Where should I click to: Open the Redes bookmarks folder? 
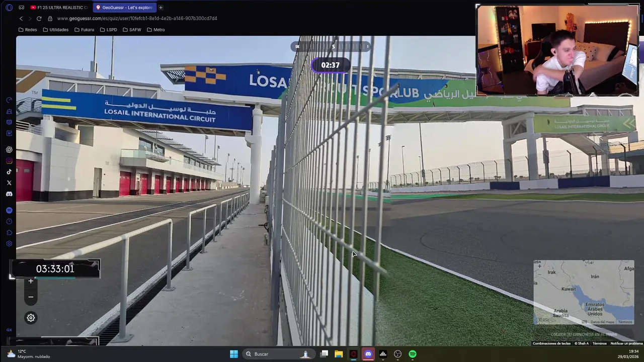tap(28, 30)
